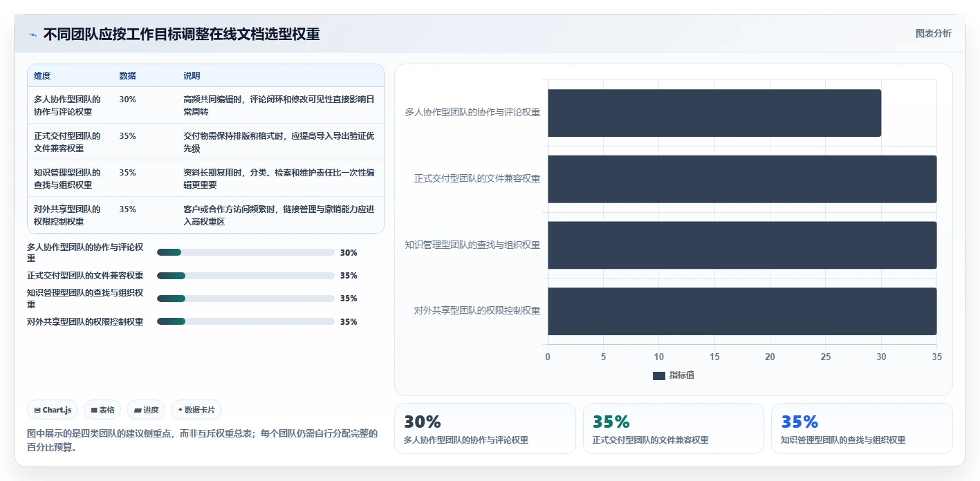Viewport: 980px width, 481px height.
Task: Click y-axis label 对外共享型团队的权限控制权重
Action: (x=477, y=311)
